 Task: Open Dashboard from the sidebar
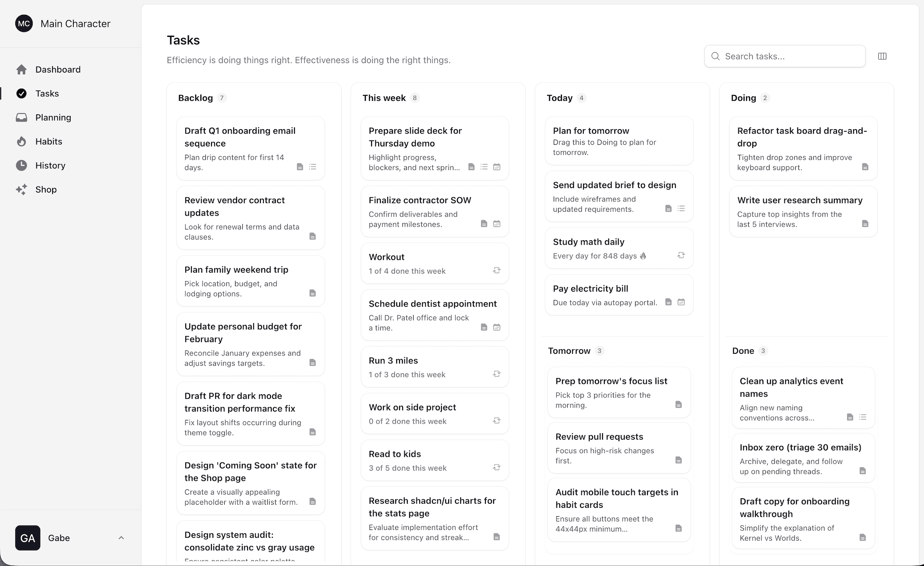tap(57, 69)
